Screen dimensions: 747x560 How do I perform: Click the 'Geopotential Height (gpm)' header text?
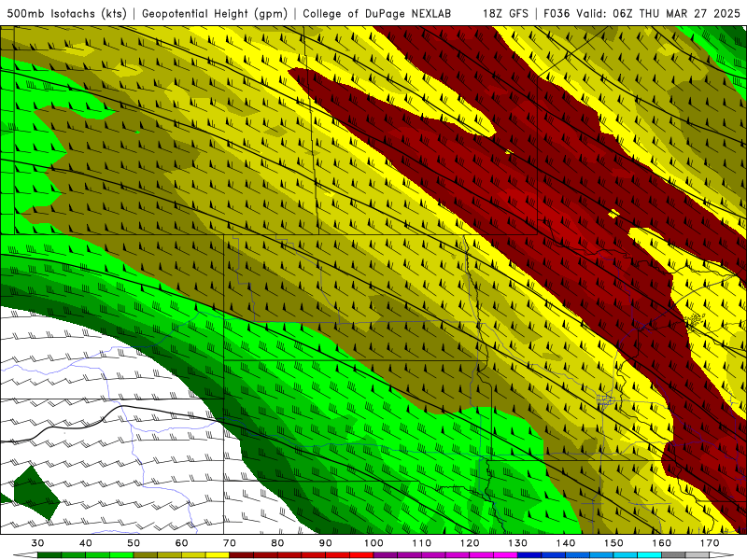pyautogui.click(x=215, y=13)
